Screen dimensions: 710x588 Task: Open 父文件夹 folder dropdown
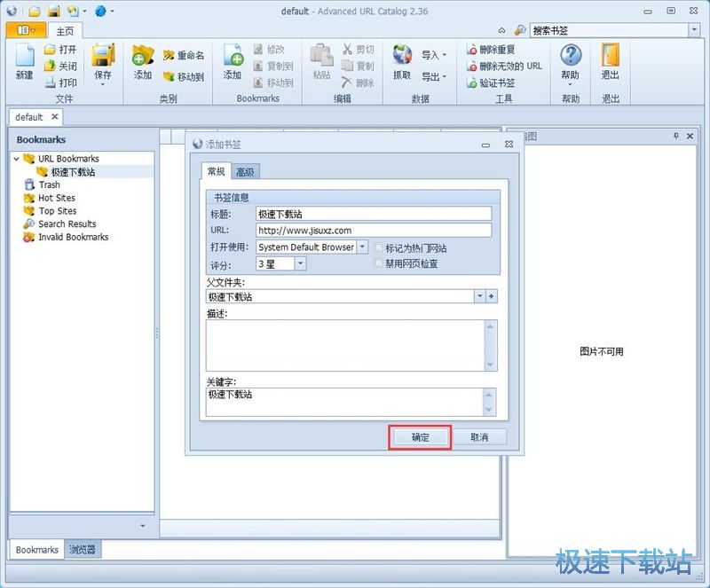point(479,296)
